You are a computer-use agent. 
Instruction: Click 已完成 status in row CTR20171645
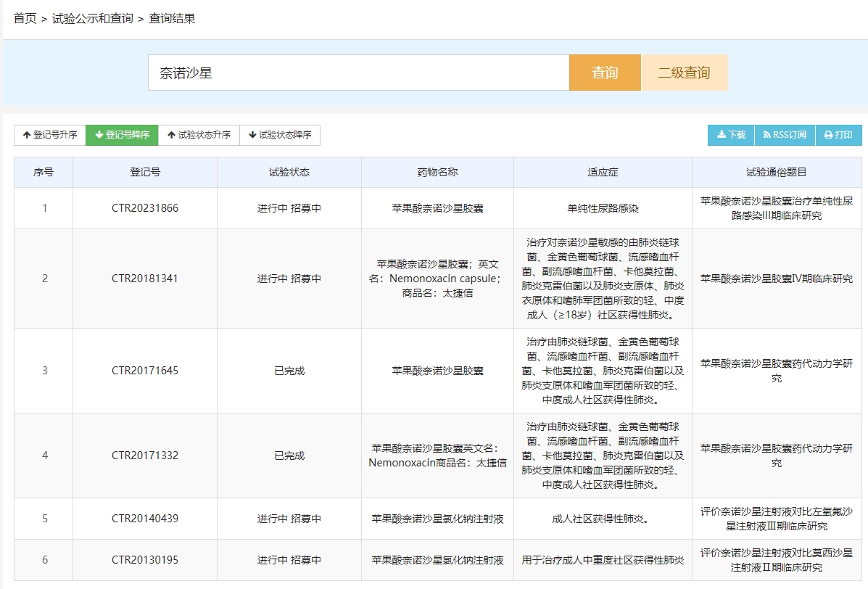(x=289, y=371)
